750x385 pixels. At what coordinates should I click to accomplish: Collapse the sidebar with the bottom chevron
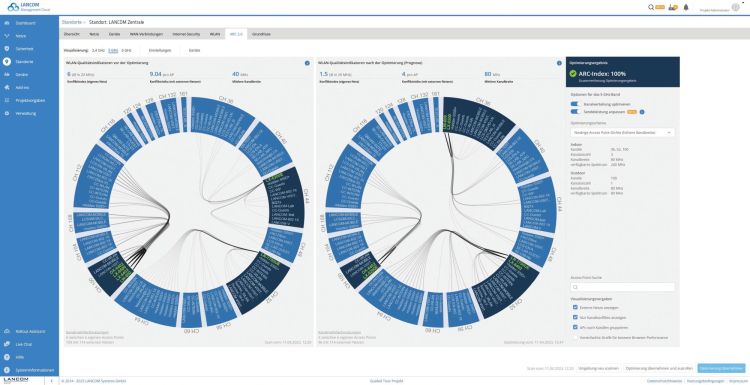tap(52, 381)
